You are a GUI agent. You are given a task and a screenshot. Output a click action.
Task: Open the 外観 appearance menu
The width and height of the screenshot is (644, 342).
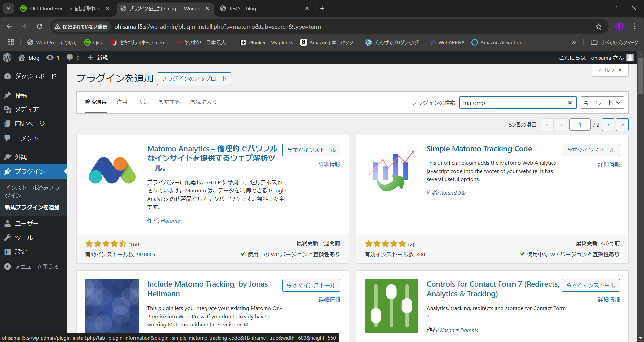[x=34, y=157]
